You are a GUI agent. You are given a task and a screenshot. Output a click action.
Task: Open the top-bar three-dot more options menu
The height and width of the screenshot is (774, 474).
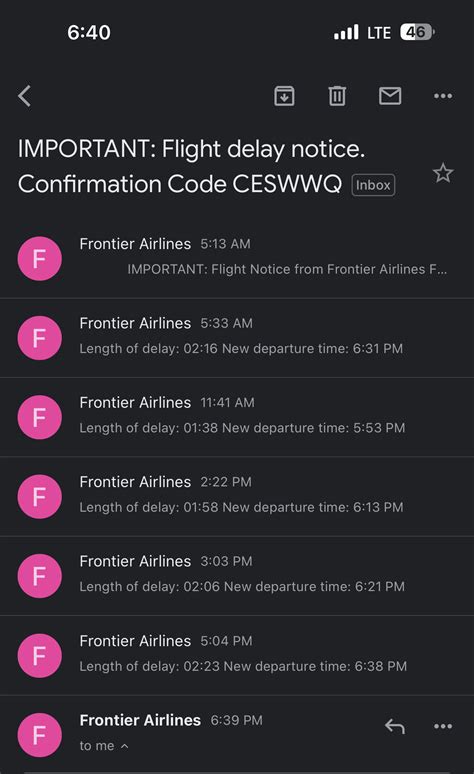point(443,96)
